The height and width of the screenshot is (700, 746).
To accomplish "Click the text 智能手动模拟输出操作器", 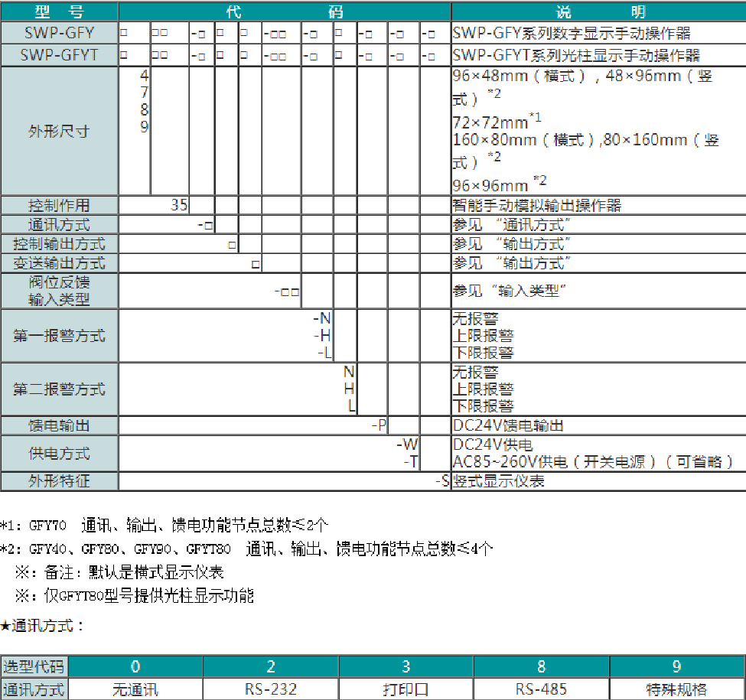I will (x=537, y=206).
